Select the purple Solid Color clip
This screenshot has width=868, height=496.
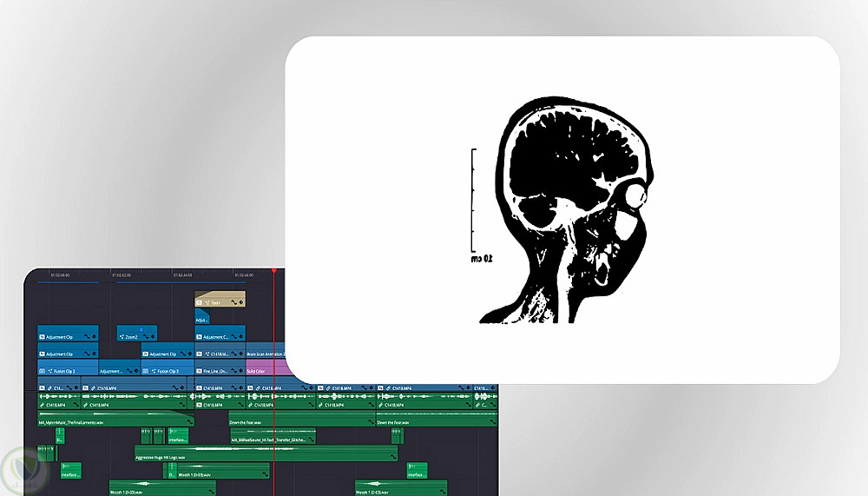tap(266, 367)
